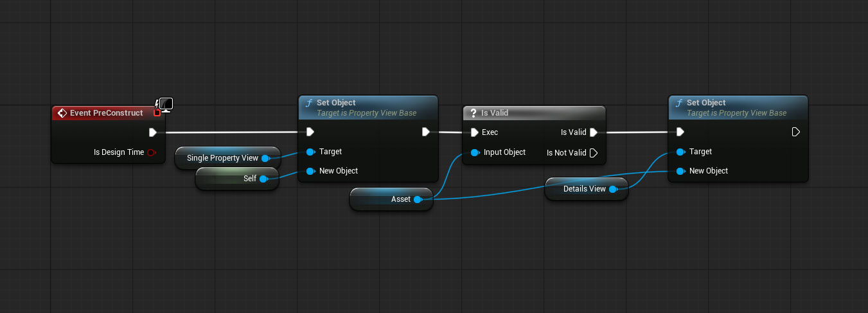Click the event diamond icon on PreConstruct
This screenshot has height=313, width=868.
(x=62, y=113)
